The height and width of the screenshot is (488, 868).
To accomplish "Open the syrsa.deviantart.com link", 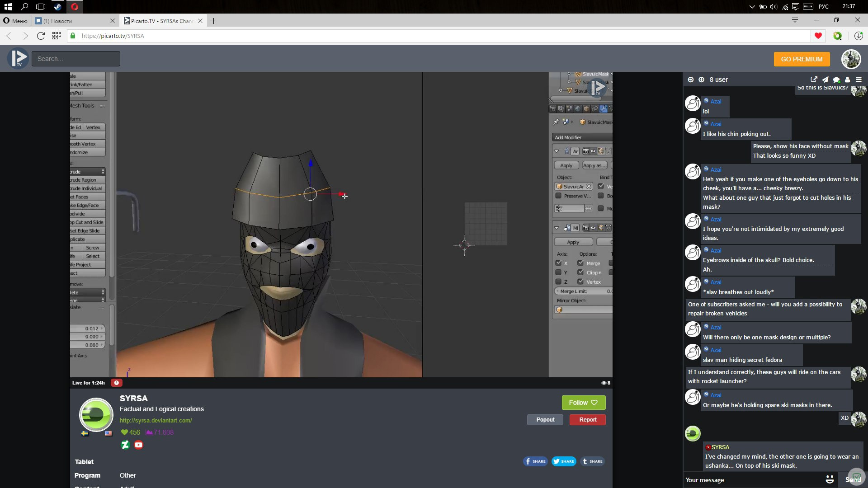I will click(156, 420).
